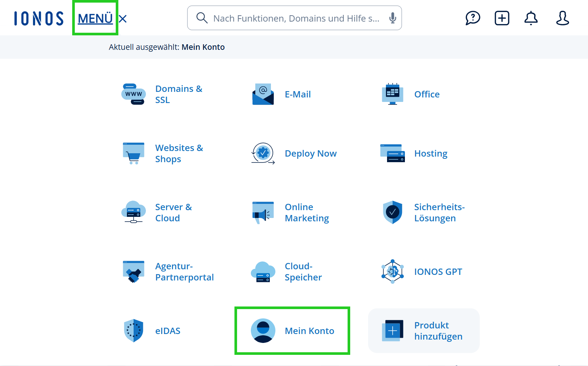This screenshot has height=366, width=588.
Task: Collapse the MENÜ navigation link
Action: [x=95, y=18]
